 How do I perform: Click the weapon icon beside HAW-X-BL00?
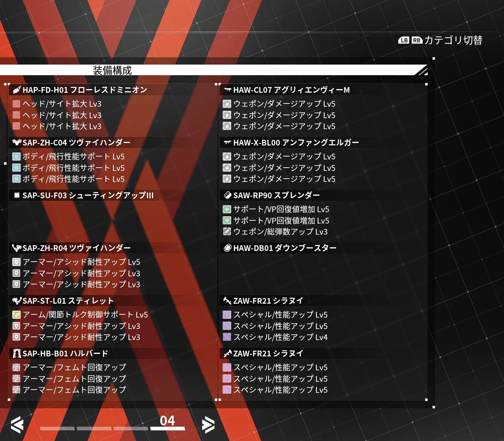(227, 143)
